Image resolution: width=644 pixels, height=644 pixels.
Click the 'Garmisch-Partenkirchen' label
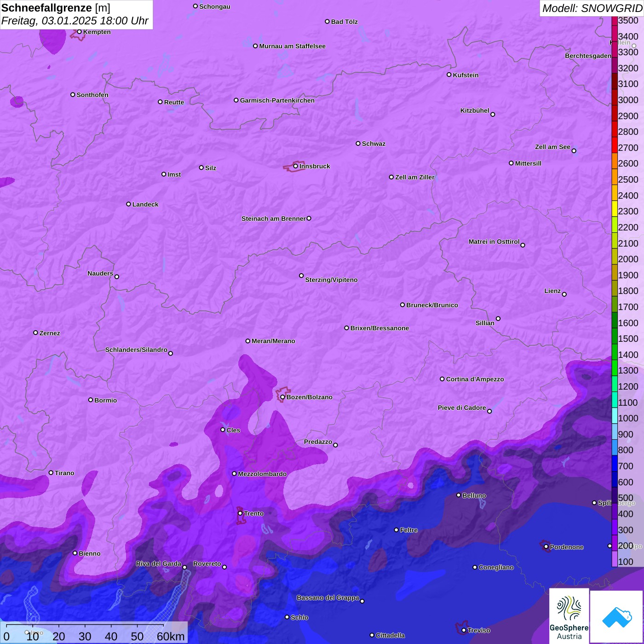277,100
